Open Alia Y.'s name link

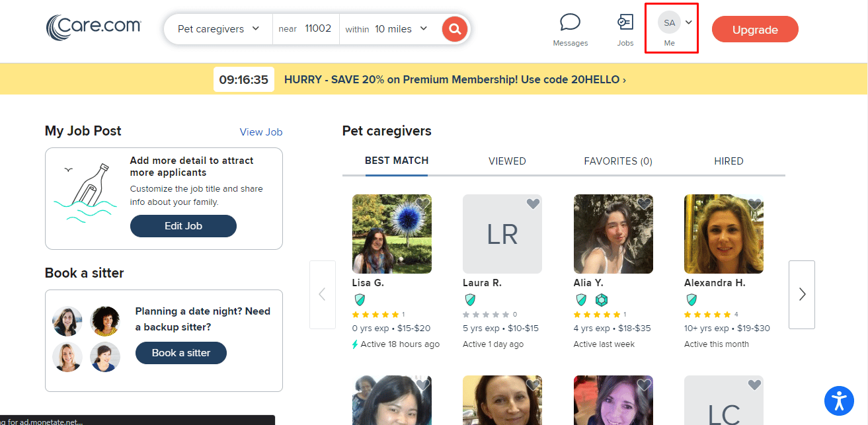coord(588,283)
